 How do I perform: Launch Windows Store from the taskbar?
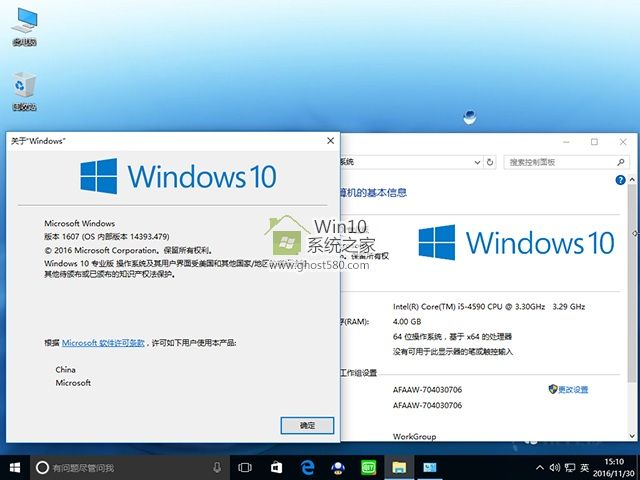pos(276,467)
